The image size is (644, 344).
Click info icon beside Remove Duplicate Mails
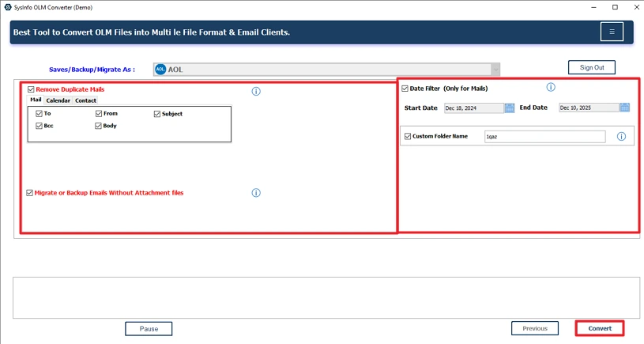click(256, 91)
